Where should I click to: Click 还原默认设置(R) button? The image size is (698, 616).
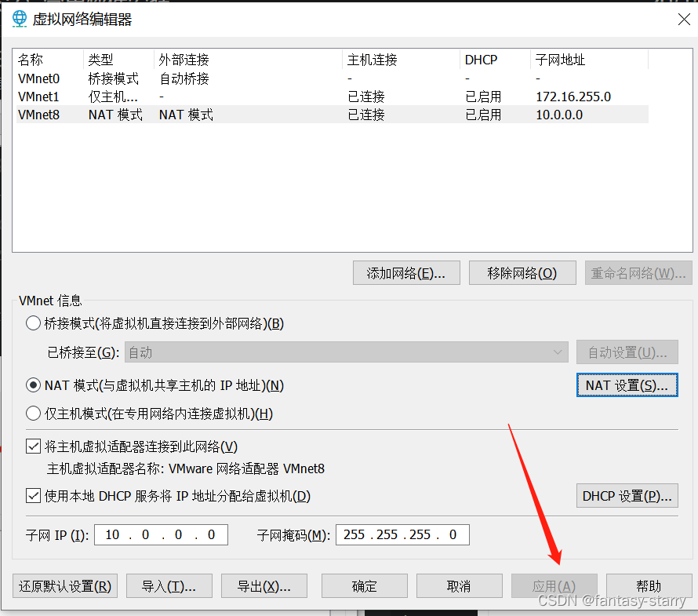[x=65, y=586]
